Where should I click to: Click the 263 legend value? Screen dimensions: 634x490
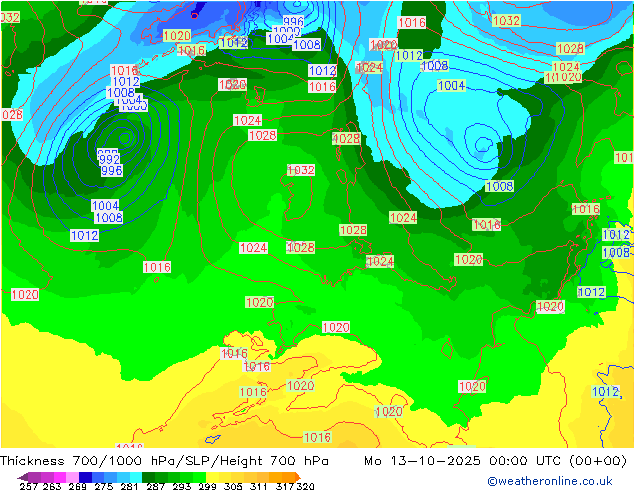tap(52, 486)
